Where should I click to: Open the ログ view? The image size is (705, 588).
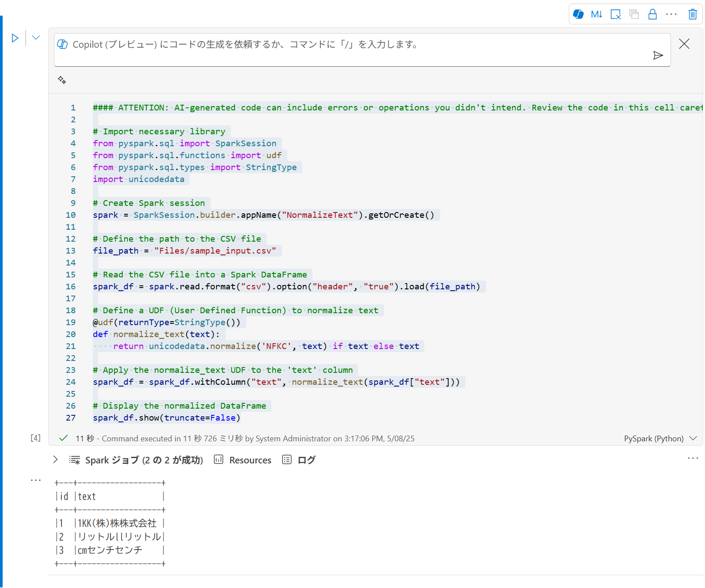pos(299,460)
